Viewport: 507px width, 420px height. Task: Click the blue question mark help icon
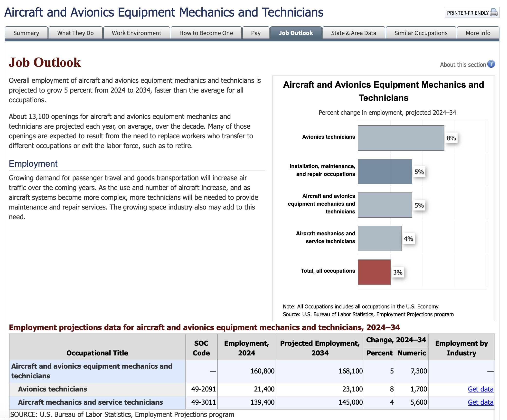[x=491, y=64]
